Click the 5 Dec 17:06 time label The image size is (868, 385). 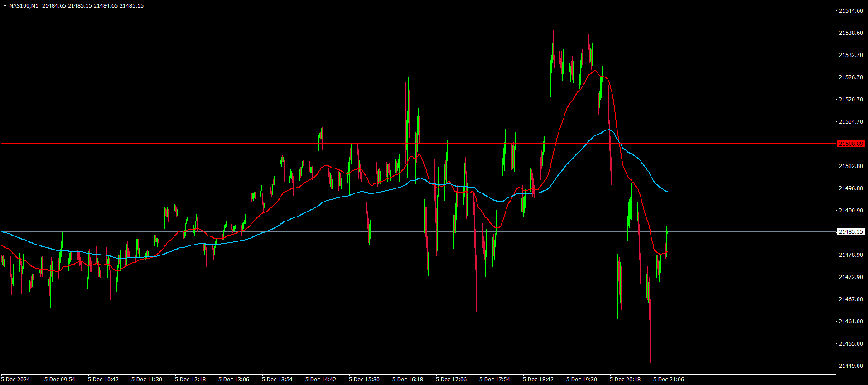(x=451, y=380)
